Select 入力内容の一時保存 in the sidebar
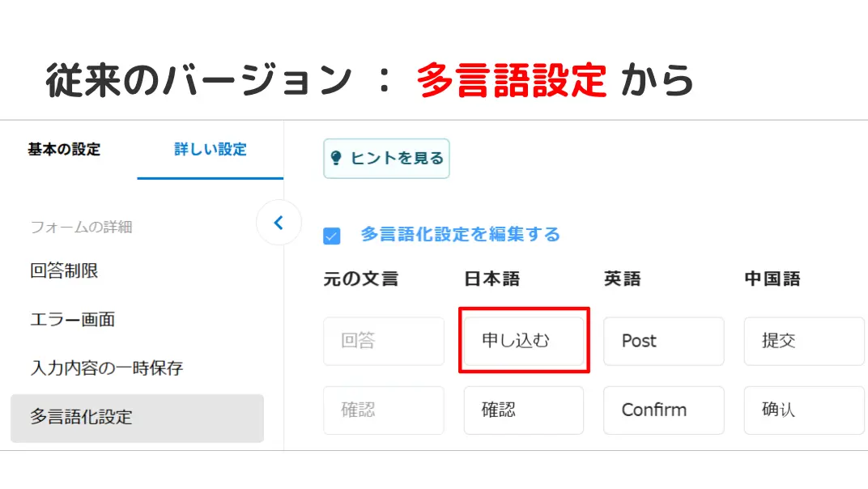Viewport: 868px width, 489px height. (106, 368)
